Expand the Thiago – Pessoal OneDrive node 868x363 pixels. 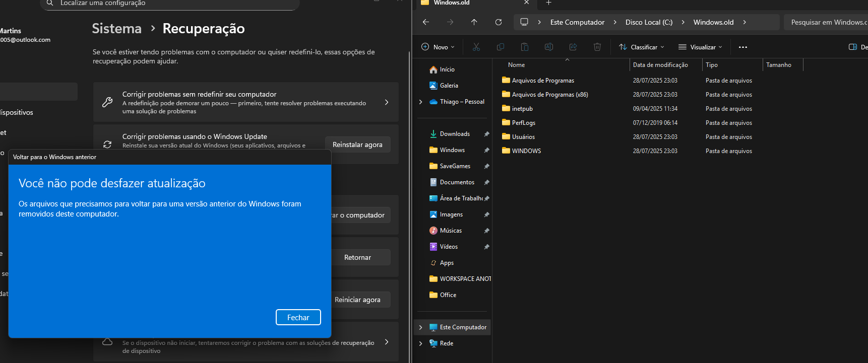[x=420, y=102]
